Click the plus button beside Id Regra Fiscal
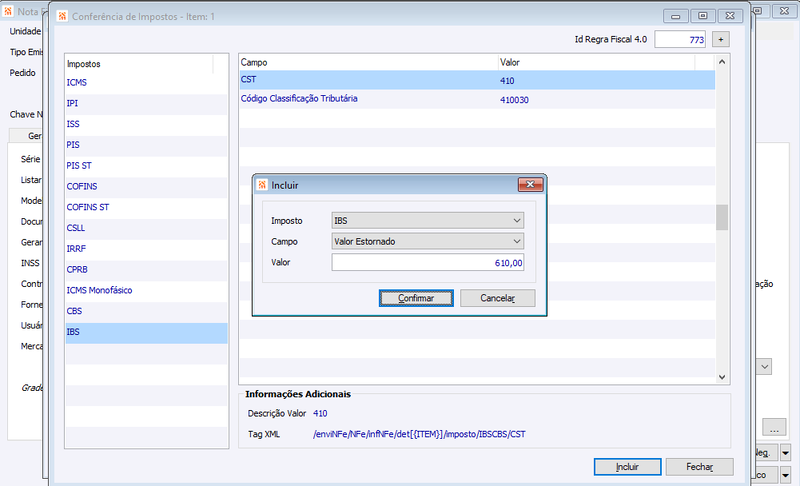The image size is (800, 486). [x=721, y=39]
